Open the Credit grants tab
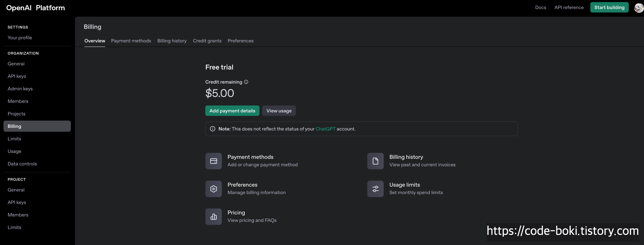The image size is (644, 245). click(x=207, y=41)
